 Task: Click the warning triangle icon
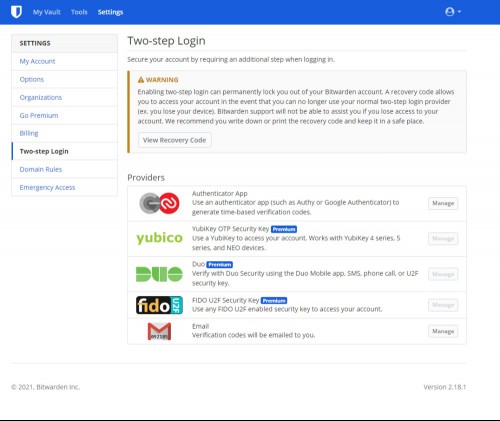click(141, 80)
